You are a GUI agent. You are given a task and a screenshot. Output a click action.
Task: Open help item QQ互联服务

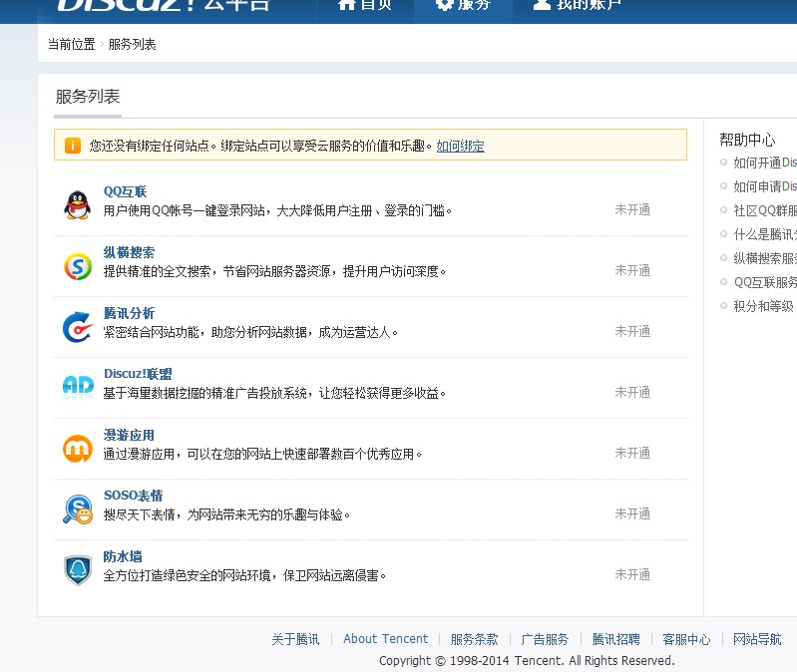[x=765, y=282]
